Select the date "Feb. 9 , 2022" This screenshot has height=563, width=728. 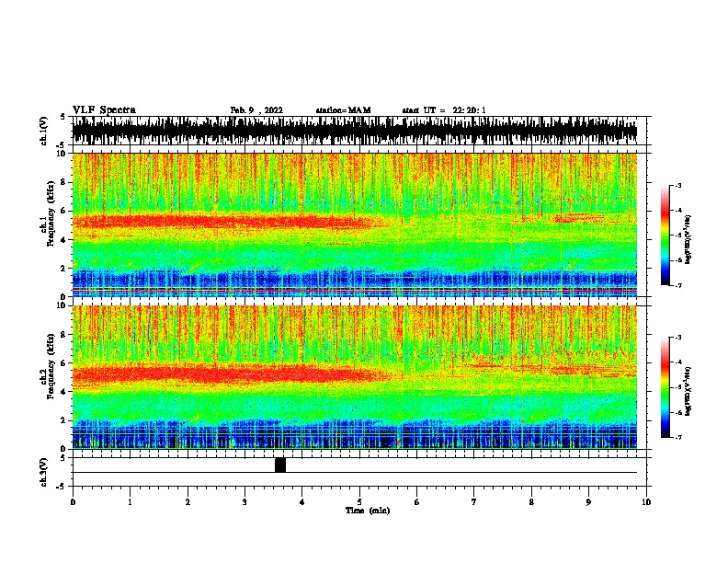256,110
